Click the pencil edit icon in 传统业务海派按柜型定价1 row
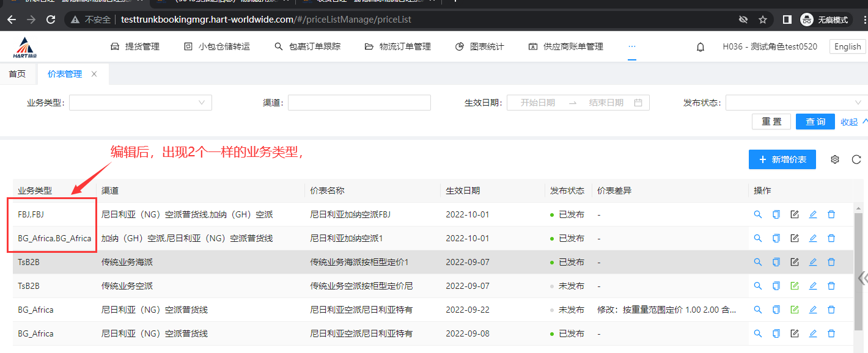The width and height of the screenshot is (868, 353). click(x=813, y=262)
